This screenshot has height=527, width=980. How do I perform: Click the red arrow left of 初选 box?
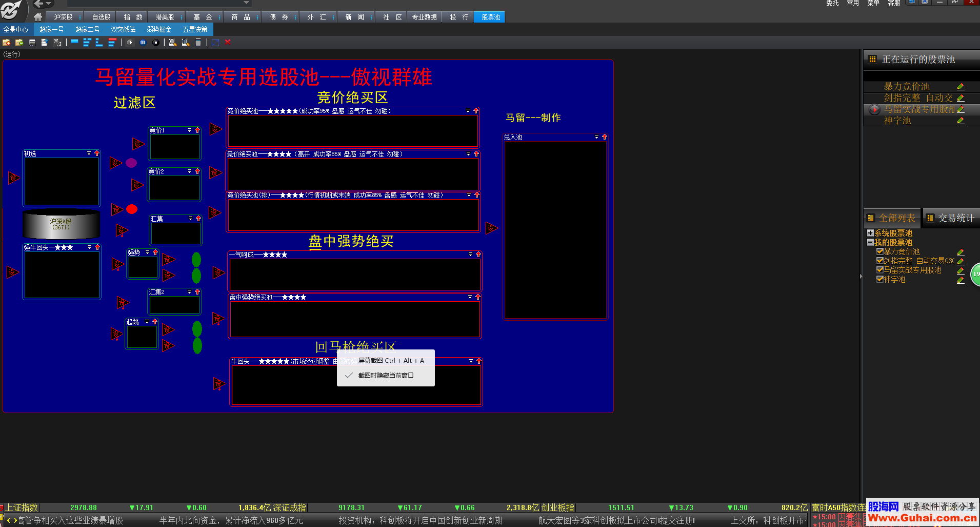pos(14,178)
